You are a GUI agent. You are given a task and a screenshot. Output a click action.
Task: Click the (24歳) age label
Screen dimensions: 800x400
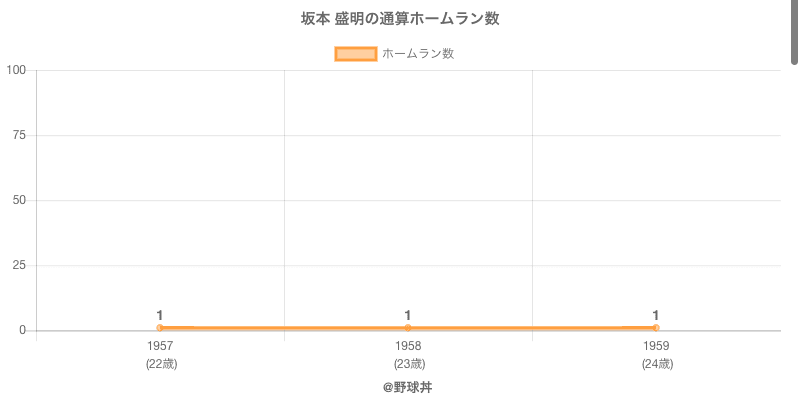656,364
